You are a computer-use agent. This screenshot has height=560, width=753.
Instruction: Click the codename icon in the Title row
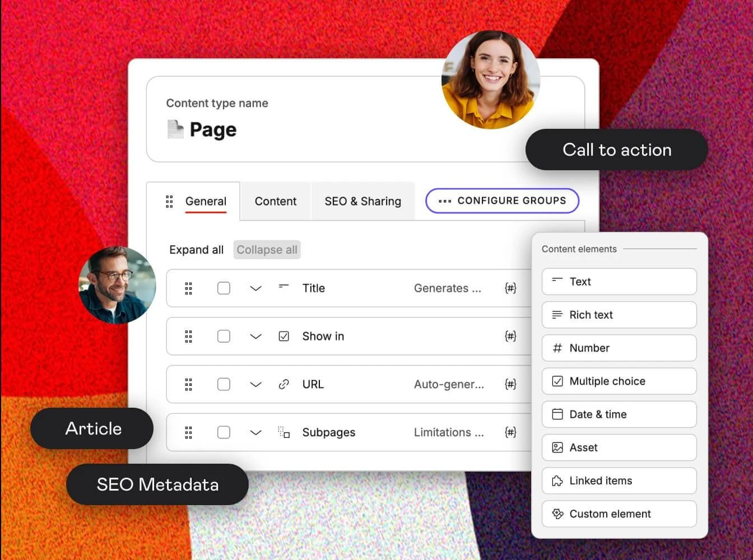tap(510, 288)
